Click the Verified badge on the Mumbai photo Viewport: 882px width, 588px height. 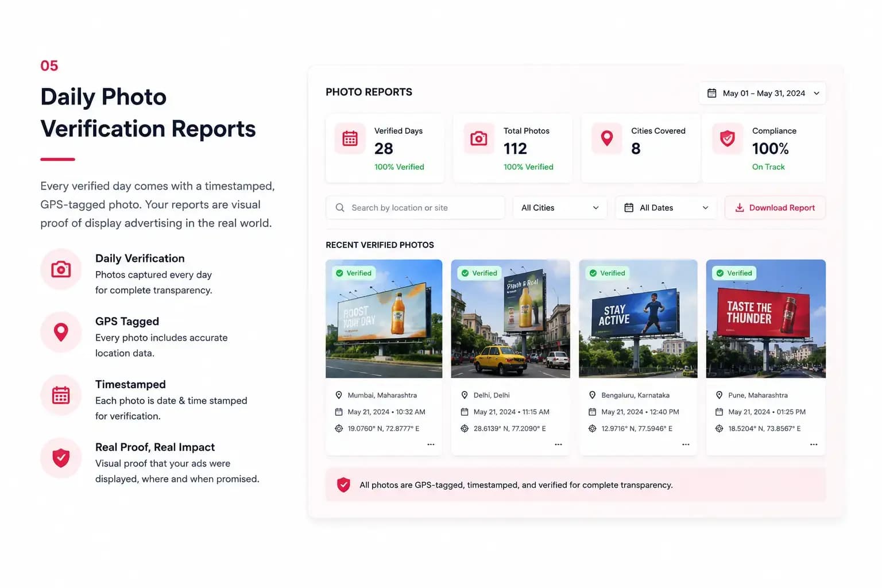pos(354,273)
